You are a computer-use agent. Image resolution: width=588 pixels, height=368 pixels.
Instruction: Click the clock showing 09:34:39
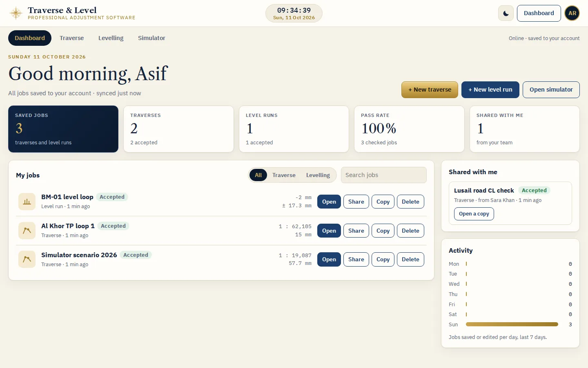[294, 13]
